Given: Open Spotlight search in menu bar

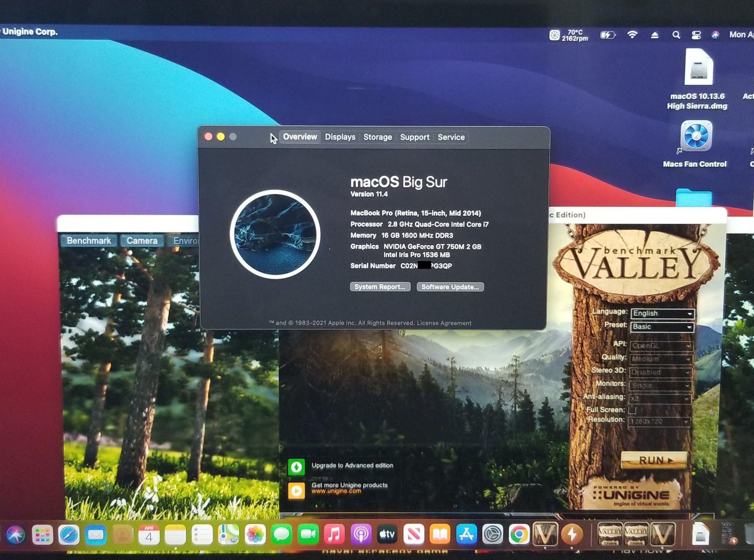Looking at the screenshot, I should click(x=676, y=35).
